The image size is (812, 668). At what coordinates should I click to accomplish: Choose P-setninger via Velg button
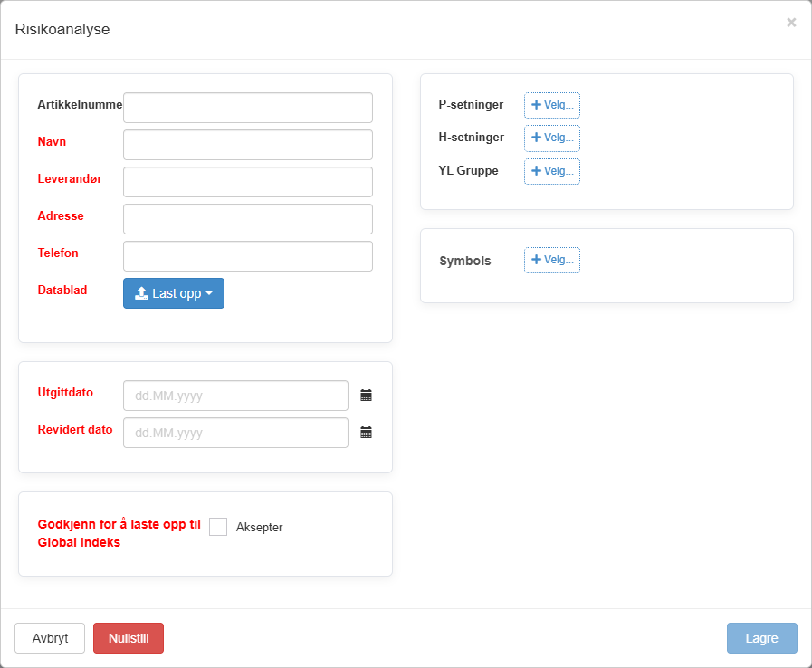pos(552,105)
